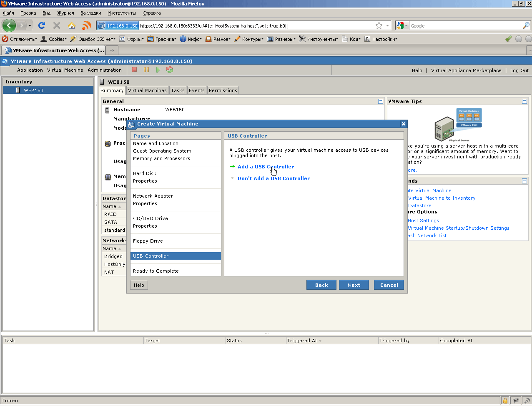Close the Create Virtual Machine dialog
The height and width of the screenshot is (406, 532).
tap(403, 124)
